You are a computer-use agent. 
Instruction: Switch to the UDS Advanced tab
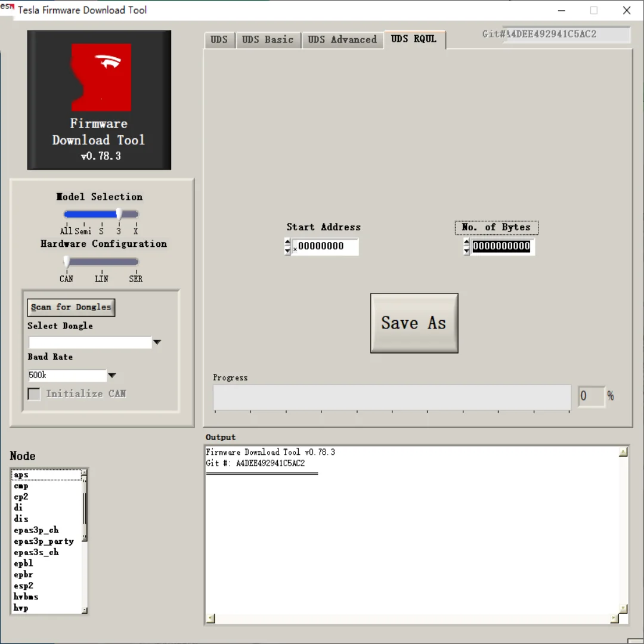[342, 40]
